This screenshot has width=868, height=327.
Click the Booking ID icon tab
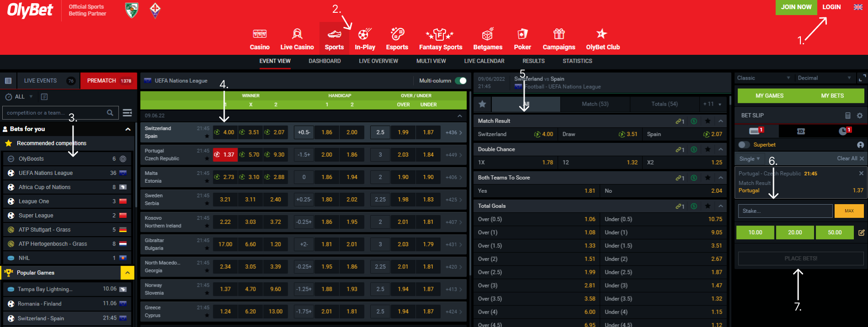click(x=801, y=131)
